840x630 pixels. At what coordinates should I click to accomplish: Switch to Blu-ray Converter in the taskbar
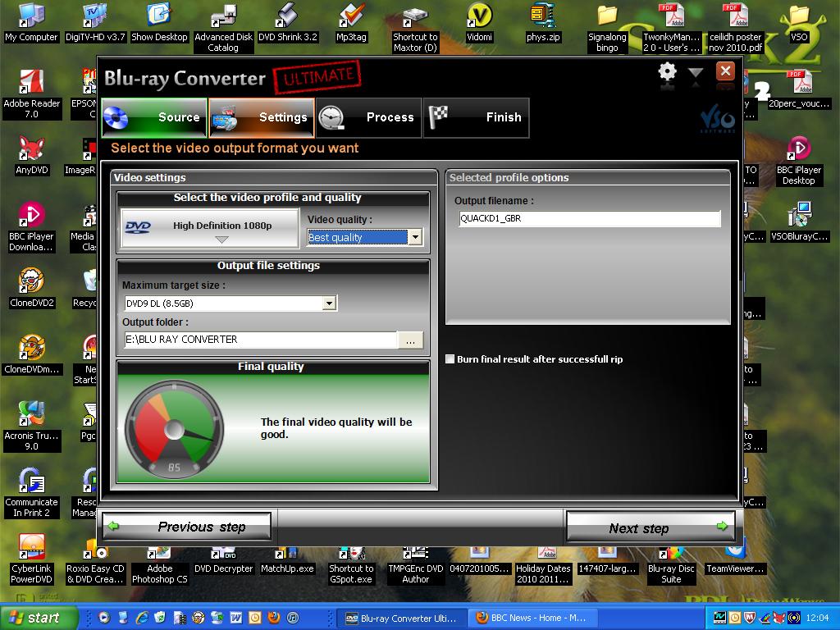404,619
